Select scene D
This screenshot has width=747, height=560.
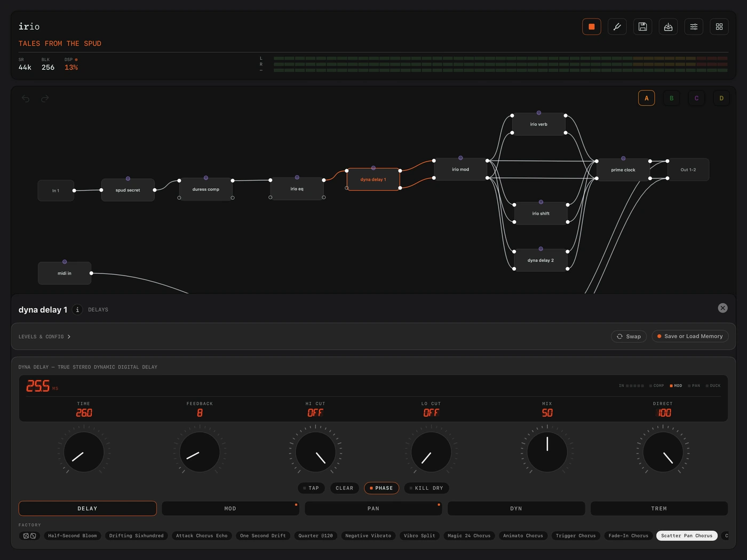pyautogui.click(x=721, y=98)
